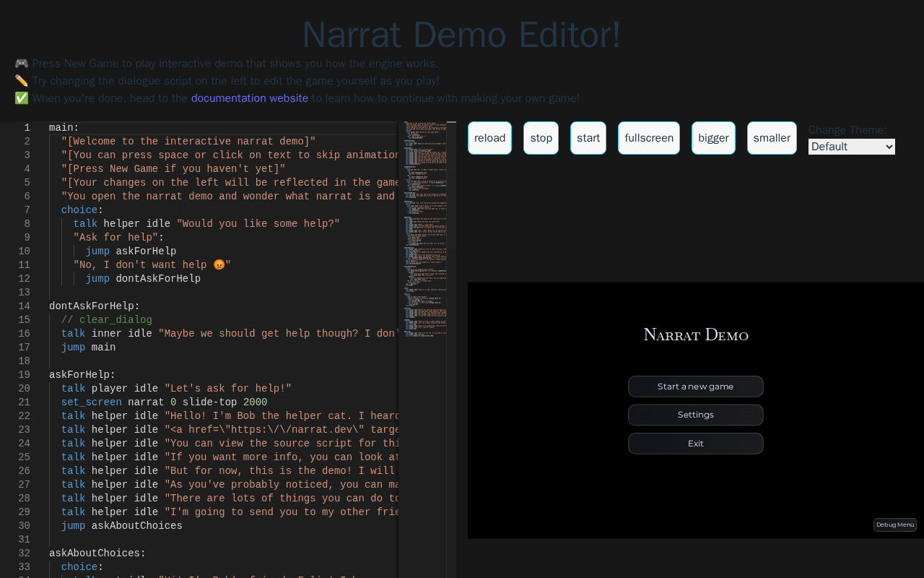
Task: Click the Narrat Demo game title
Action: click(695, 335)
